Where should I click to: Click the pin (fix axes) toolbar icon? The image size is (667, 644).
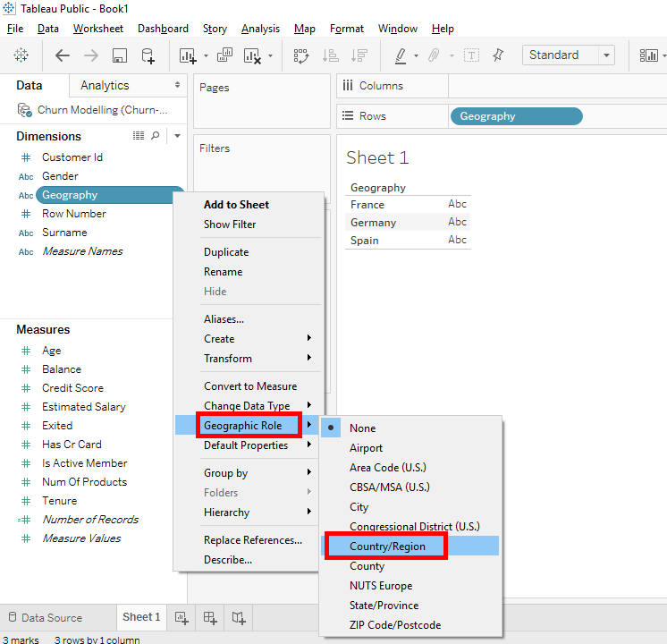(498, 55)
